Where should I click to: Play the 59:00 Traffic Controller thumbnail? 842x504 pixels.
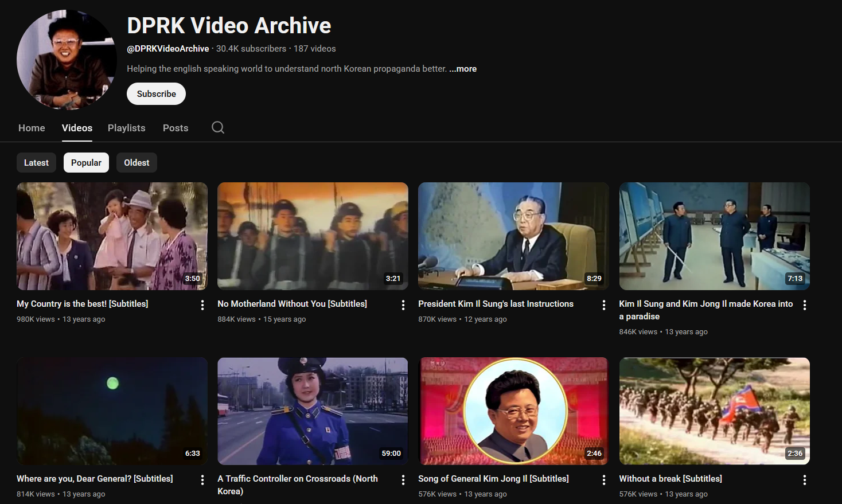(313, 411)
